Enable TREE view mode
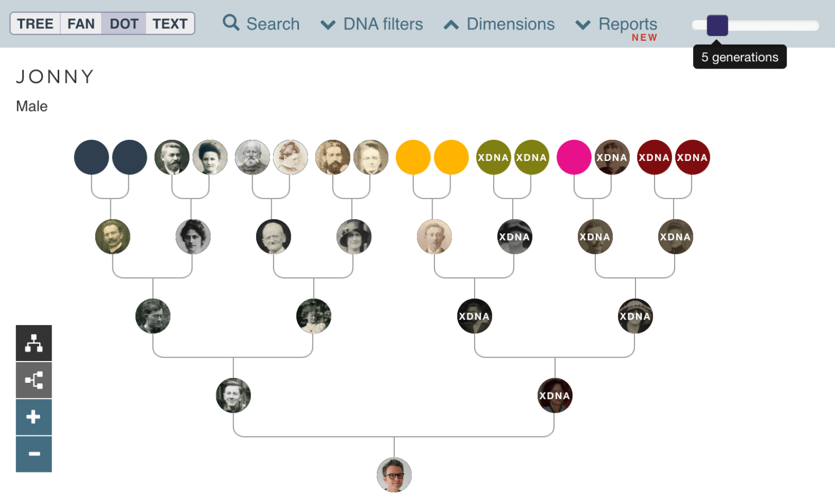835x504 pixels. point(35,23)
